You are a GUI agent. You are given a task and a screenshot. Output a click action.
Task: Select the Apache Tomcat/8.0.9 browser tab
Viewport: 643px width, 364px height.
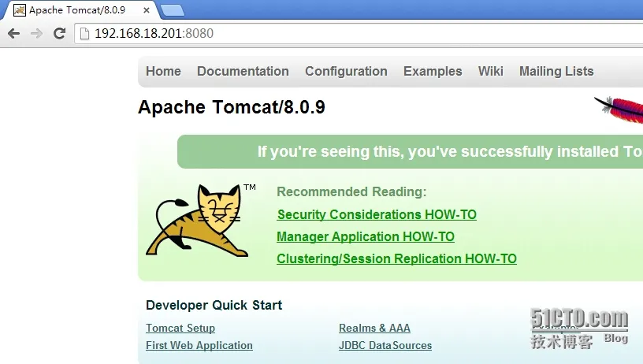[x=82, y=9]
